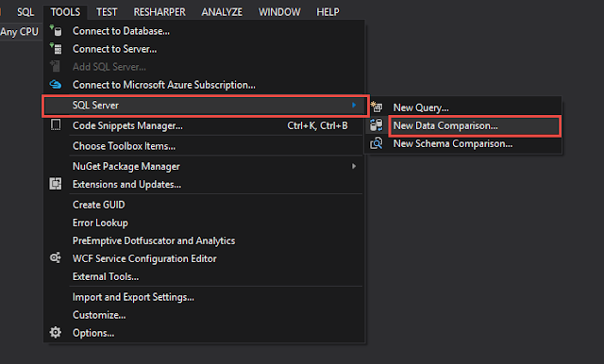604x364 pixels.
Task: Click the Code Snippets Manager icon
Action: point(56,125)
